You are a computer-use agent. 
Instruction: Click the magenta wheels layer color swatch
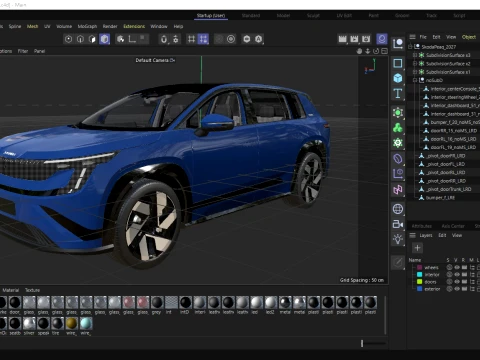pyautogui.click(x=420, y=267)
